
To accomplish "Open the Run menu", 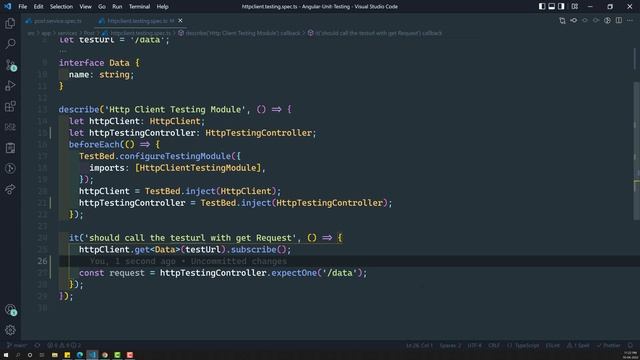I will 117,7.
